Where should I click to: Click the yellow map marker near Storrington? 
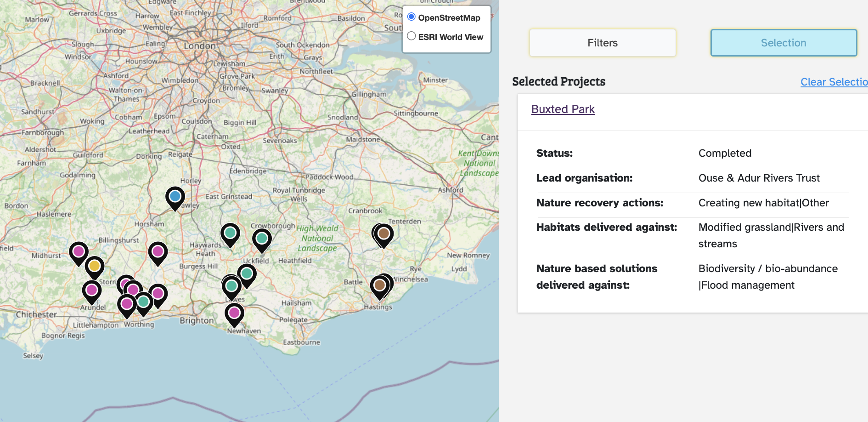pyautogui.click(x=95, y=266)
